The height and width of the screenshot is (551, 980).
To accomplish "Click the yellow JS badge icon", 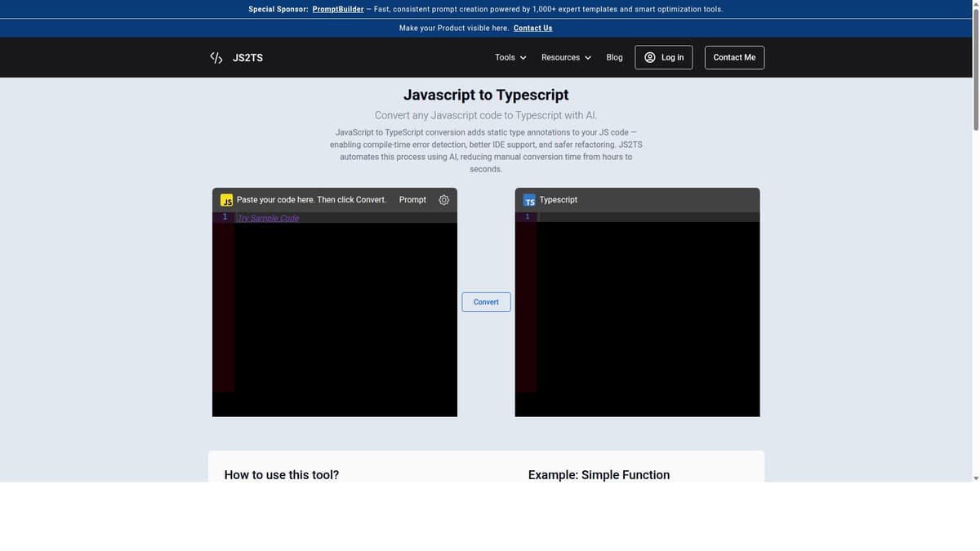I will tap(227, 200).
